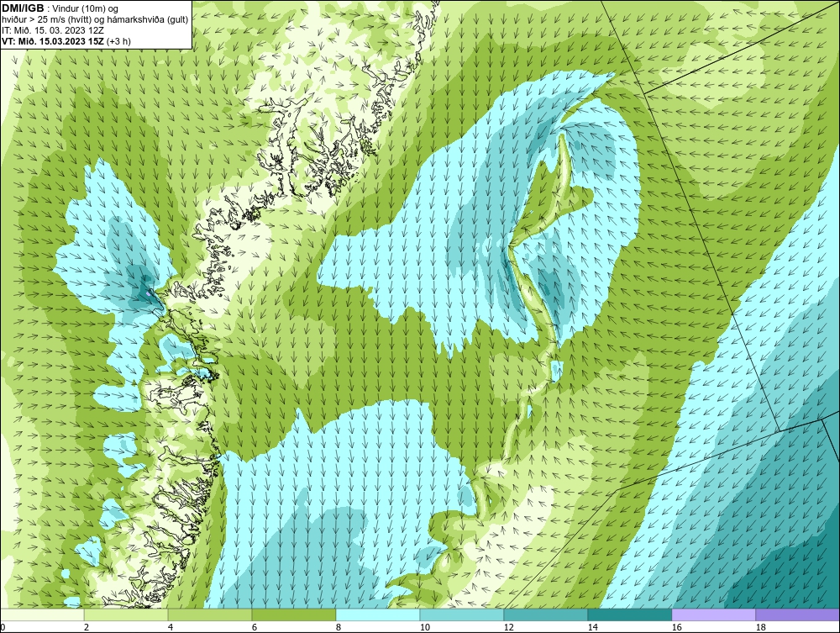Viewport: 840px width, 633px height.
Task: Click the legend scale value 18
Action: point(760,627)
